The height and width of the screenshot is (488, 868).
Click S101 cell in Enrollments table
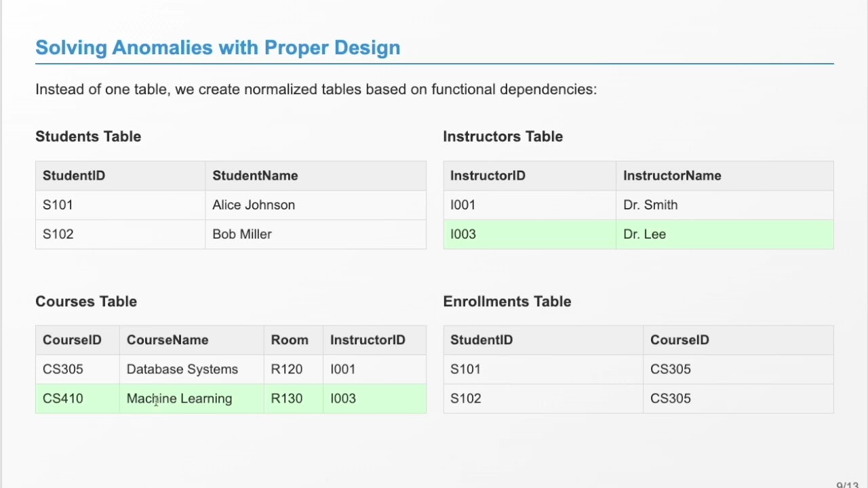point(543,369)
